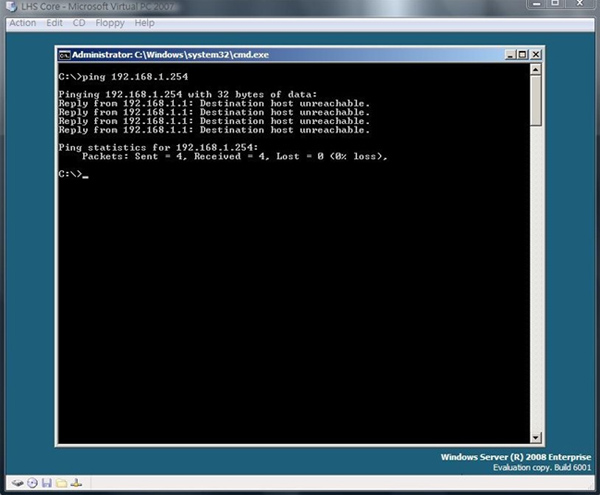Open the CD menu
This screenshot has height=495, width=600.
pos(79,22)
